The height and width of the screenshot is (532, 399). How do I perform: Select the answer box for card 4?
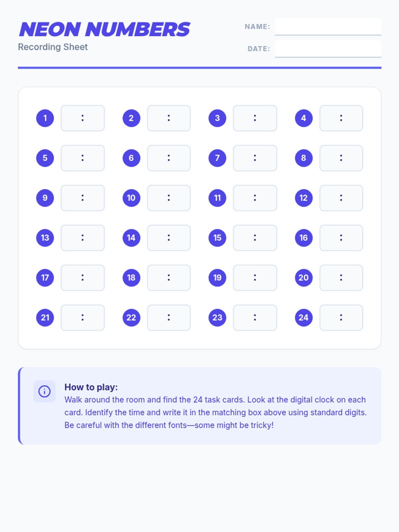click(x=341, y=118)
